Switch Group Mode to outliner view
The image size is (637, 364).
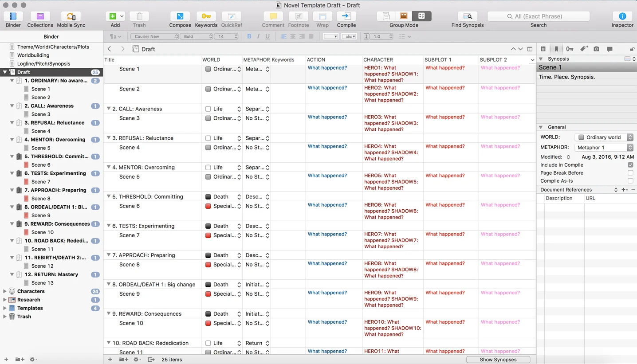pyautogui.click(x=422, y=16)
